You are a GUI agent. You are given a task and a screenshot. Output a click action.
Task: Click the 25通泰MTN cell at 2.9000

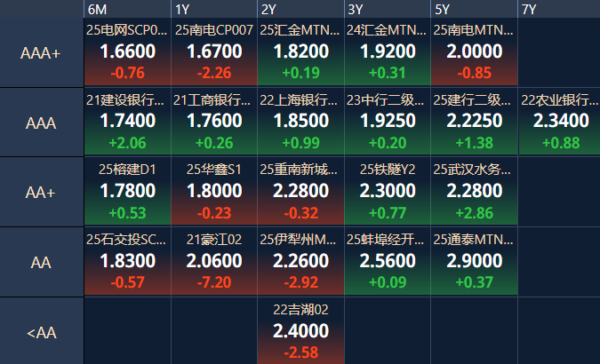pos(474,262)
